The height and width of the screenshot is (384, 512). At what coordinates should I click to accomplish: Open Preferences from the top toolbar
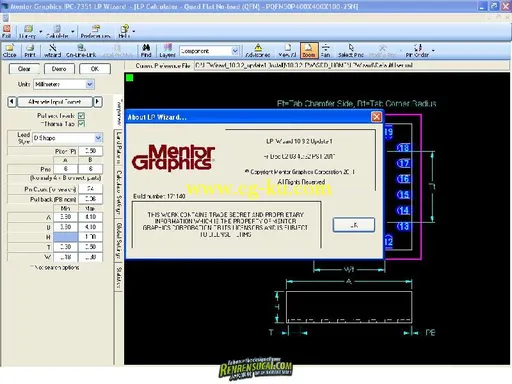[x=95, y=31]
